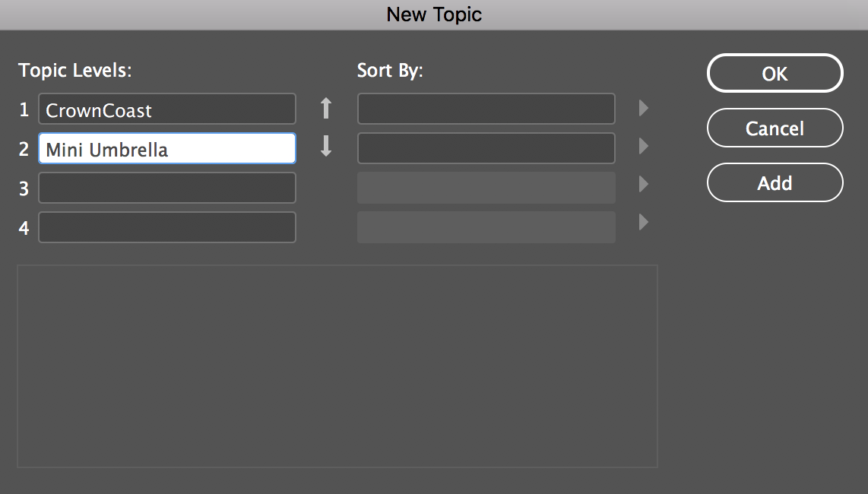Click the fourth Sort By field

[486, 227]
